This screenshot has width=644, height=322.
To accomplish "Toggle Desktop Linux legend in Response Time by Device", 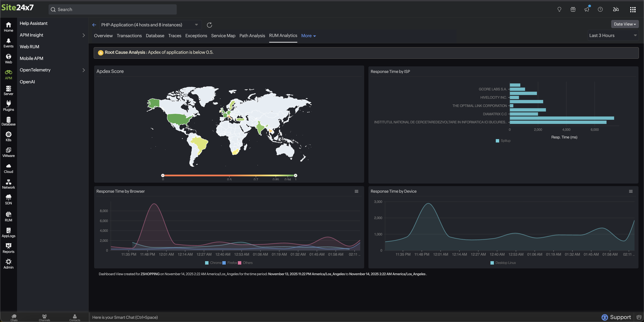I will [x=503, y=263].
